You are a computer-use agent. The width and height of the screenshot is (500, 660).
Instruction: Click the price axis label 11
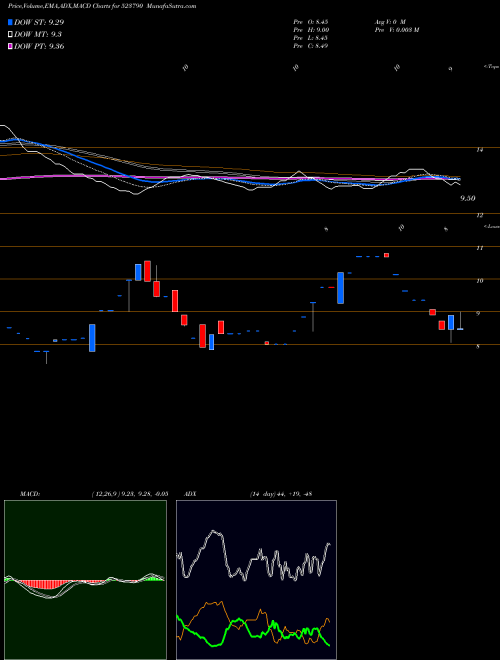coord(479,248)
